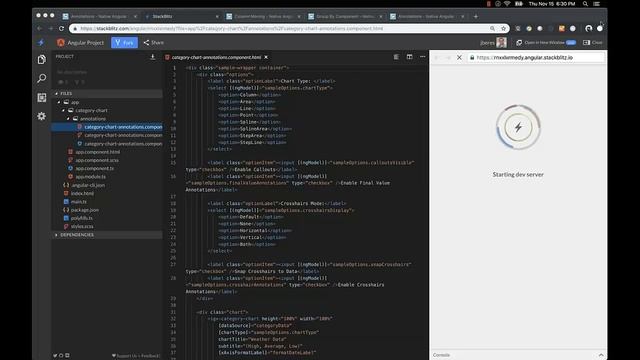
Task: Collapse the app folder
Action: point(59,102)
